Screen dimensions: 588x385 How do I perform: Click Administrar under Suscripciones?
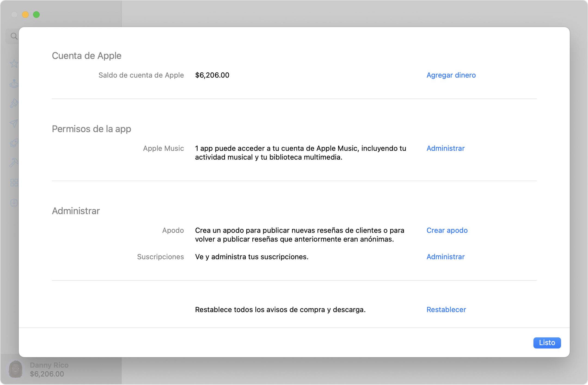[x=446, y=256]
